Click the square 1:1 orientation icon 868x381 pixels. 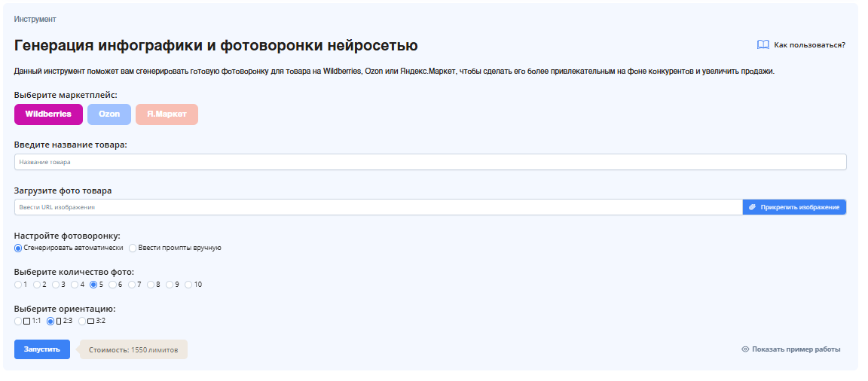tap(27, 322)
